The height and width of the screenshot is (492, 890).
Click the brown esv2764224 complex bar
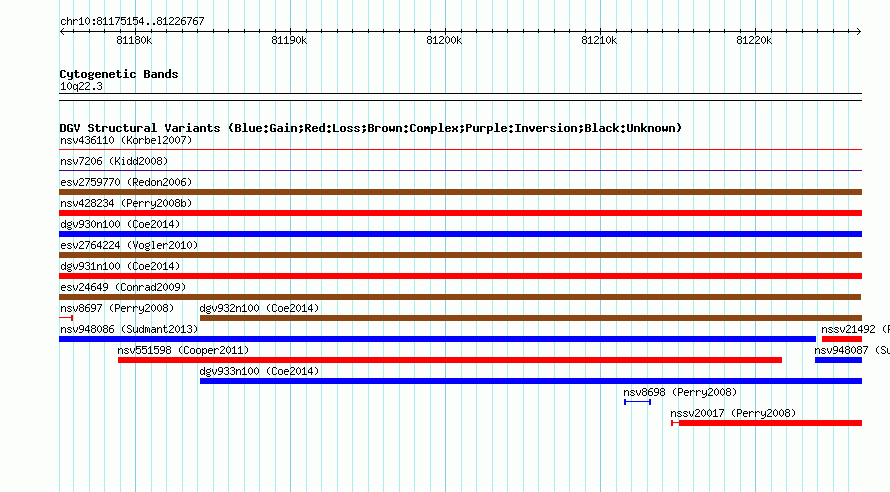[x=460, y=255]
